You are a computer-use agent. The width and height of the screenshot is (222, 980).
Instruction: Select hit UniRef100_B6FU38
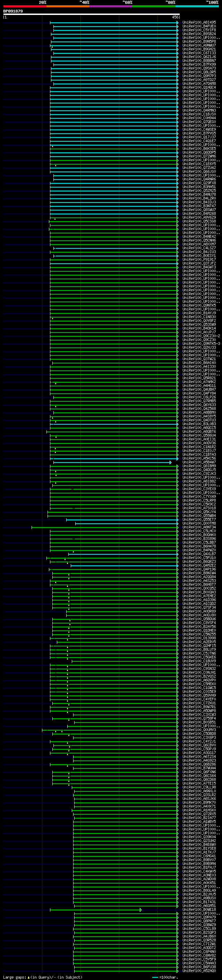tap(199, 967)
